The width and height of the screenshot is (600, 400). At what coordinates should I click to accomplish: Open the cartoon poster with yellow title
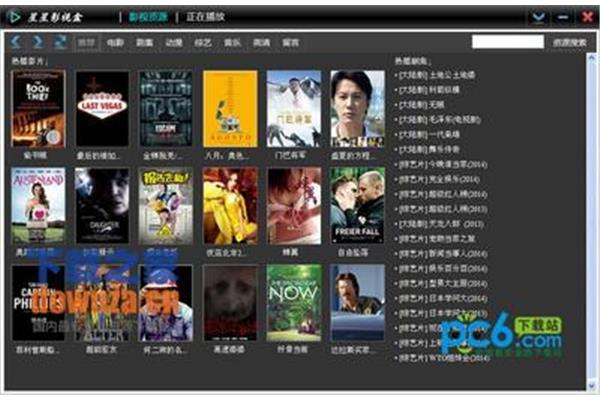coord(166,206)
